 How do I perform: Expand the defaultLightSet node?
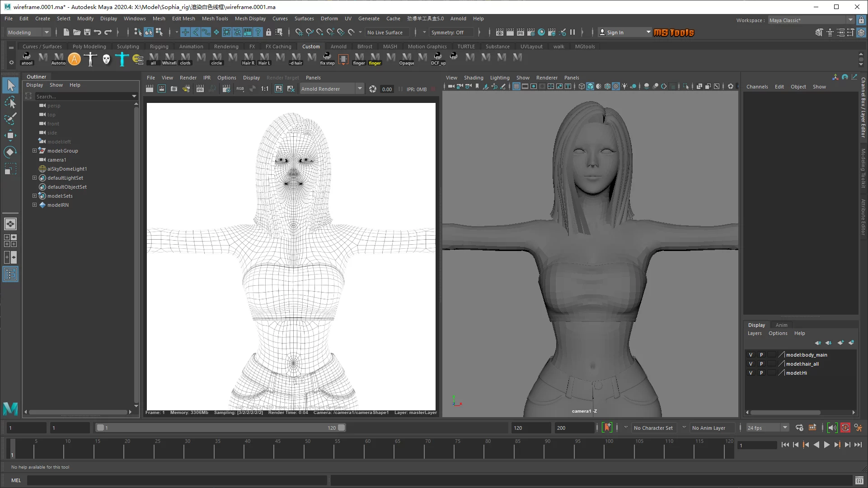tap(34, 178)
